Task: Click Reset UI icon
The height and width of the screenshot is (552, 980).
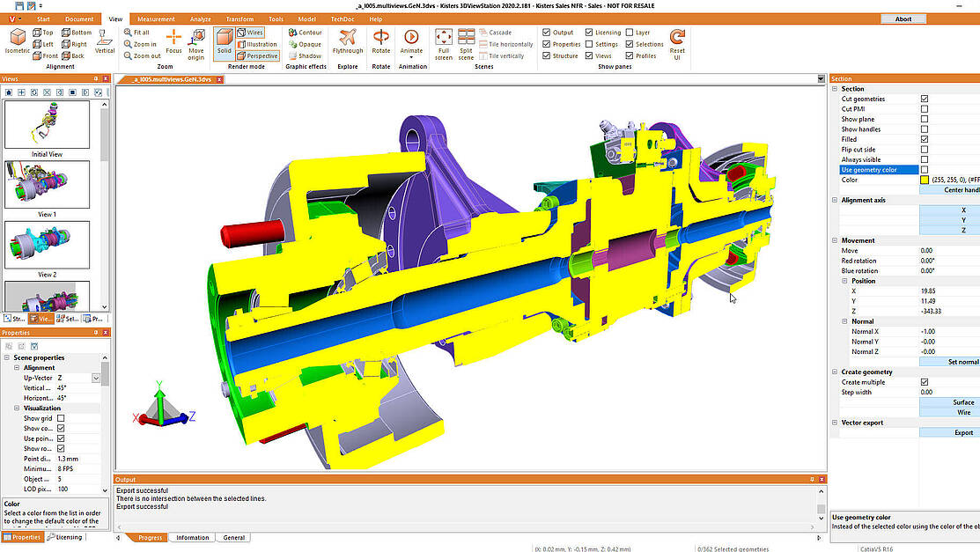Action: (x=677, y=44)
